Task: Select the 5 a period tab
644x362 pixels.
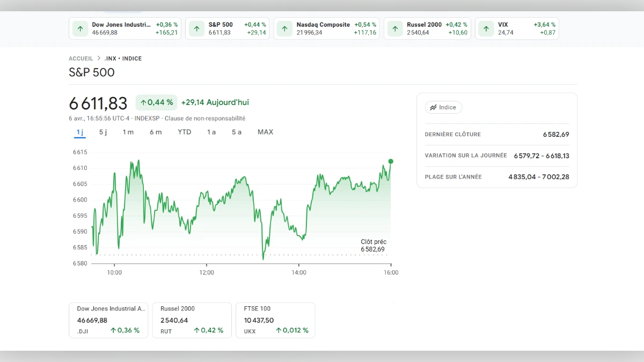Action: [x=236, y=131]
